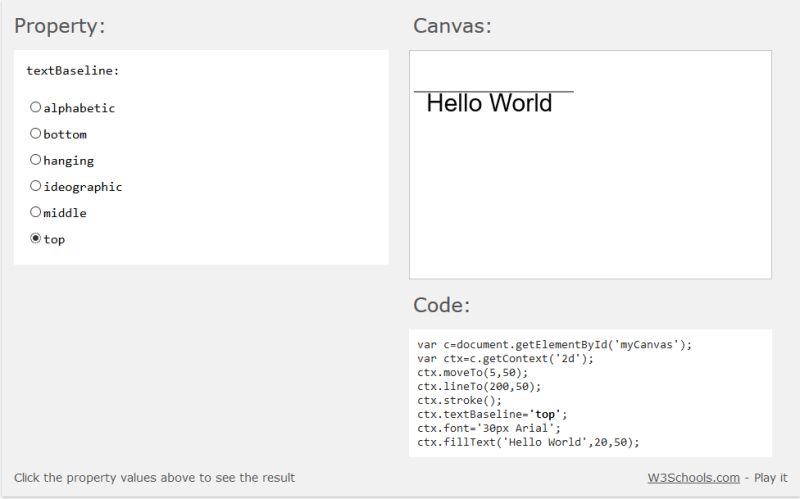The width and height of the screenshot is (800, 499).
Task: Choose the bottom baseline option
Action: tap(35, 134)
